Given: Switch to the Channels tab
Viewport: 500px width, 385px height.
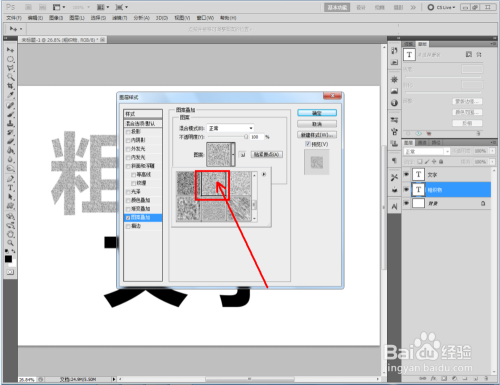Looking at the screenshot, I should pos(422,143).
